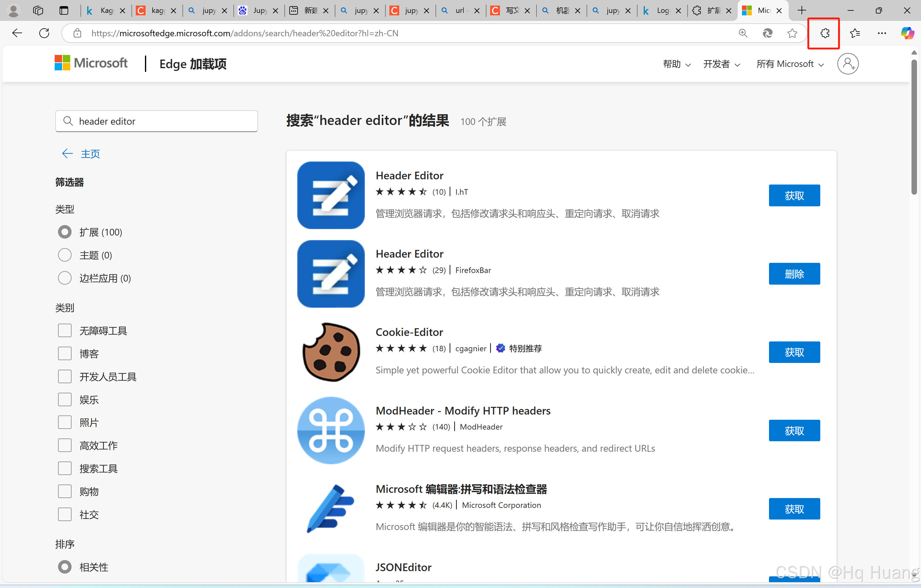Expand the 开发者 dropdown menu
The height and width of the screenshot is (588, 921).
(721, 64)
